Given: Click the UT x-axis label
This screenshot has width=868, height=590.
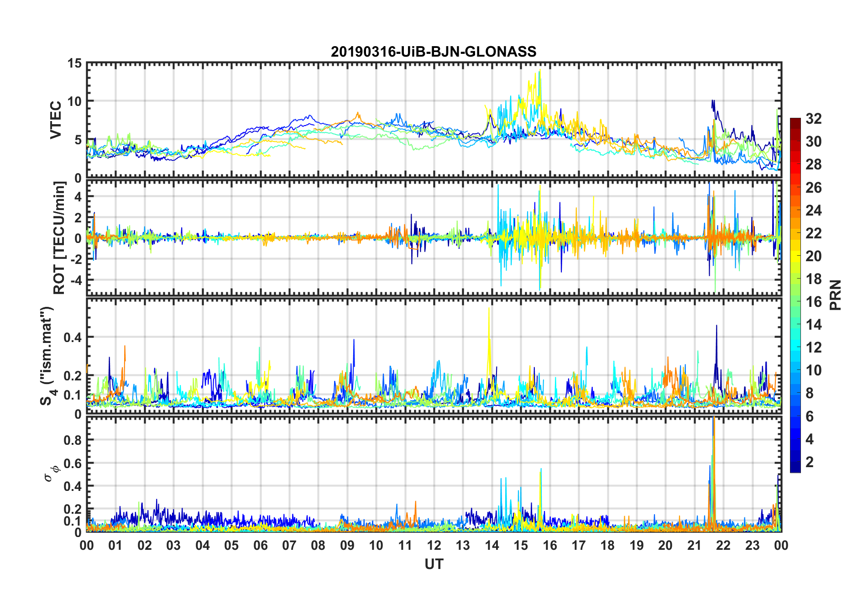Looking at the screenshot, I should (x=434, y=564).
